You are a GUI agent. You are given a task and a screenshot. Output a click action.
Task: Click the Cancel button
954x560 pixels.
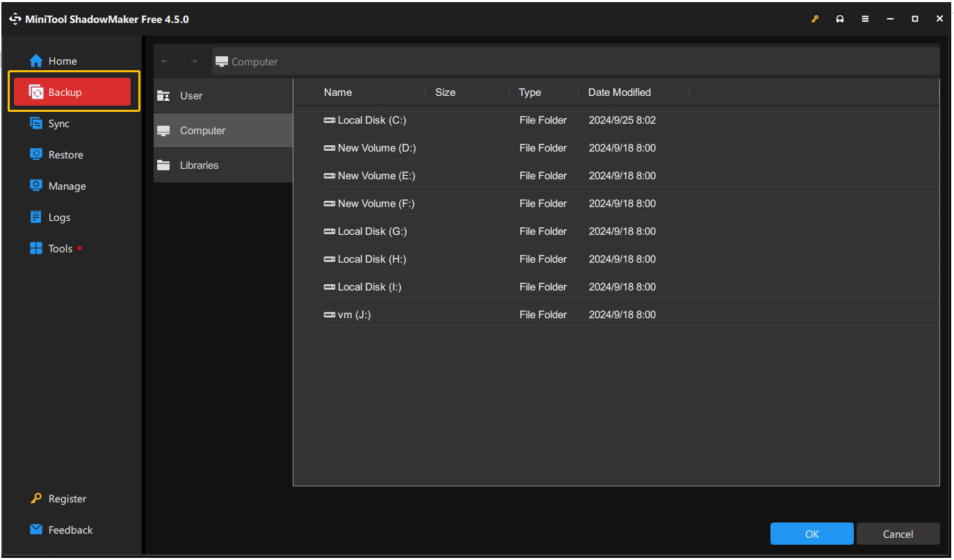[898, 534]
